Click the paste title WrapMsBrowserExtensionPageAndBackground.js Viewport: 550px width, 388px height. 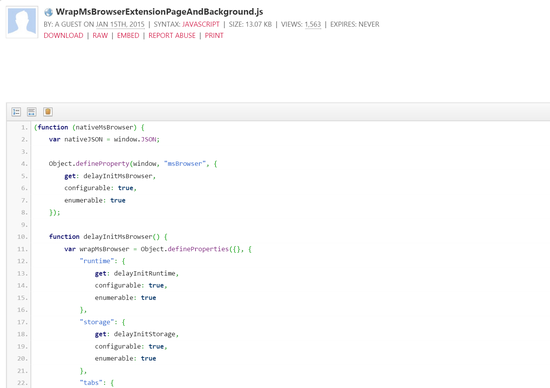click(159, 12)
